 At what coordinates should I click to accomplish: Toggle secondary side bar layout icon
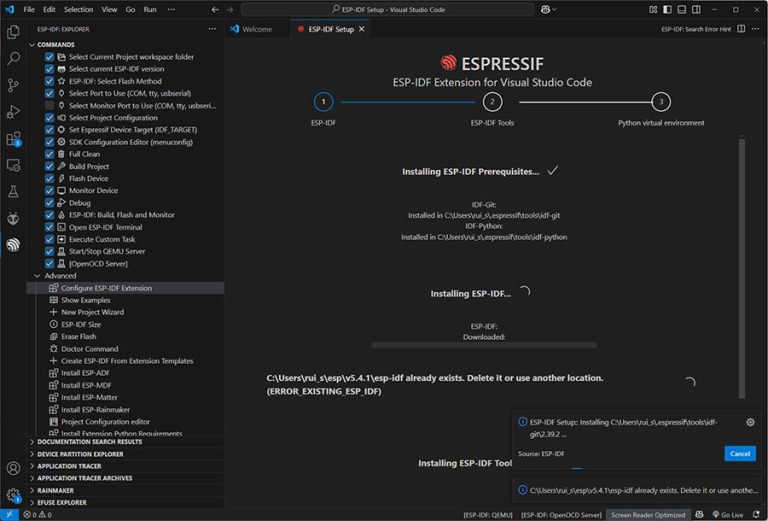pos(696,9)
